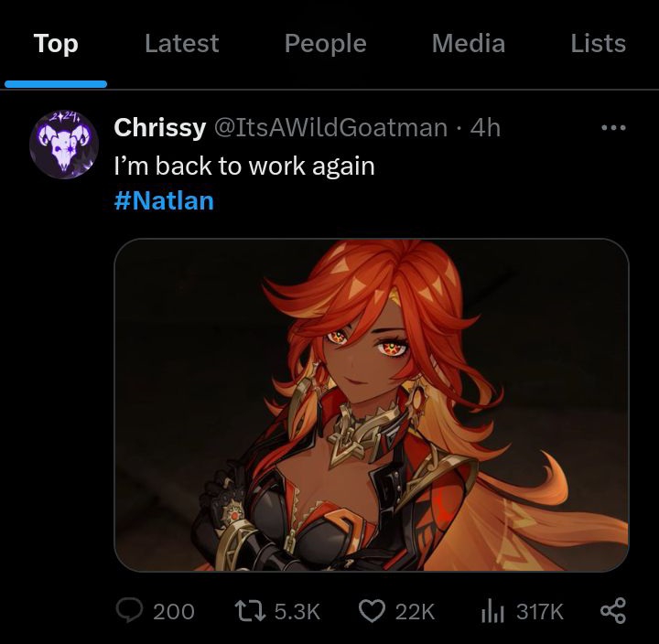The image size is (659, 644).
Task: Switch to the Latest tab
Action: point(181,44)
